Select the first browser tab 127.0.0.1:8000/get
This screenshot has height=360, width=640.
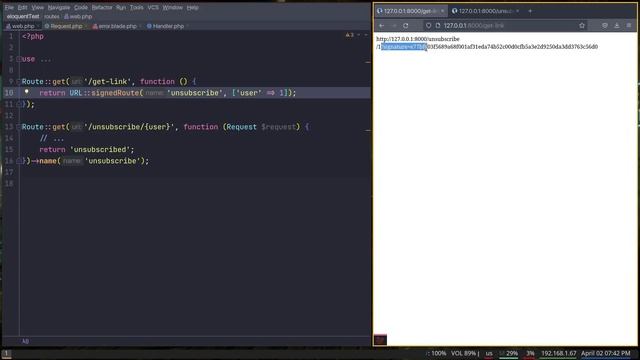[x=410, y=11]
